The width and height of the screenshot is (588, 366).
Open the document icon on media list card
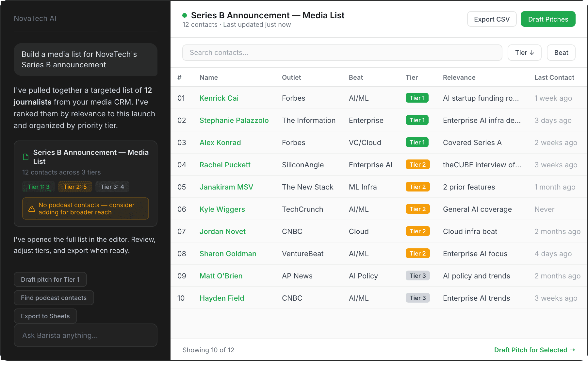[x=26, y=157]
